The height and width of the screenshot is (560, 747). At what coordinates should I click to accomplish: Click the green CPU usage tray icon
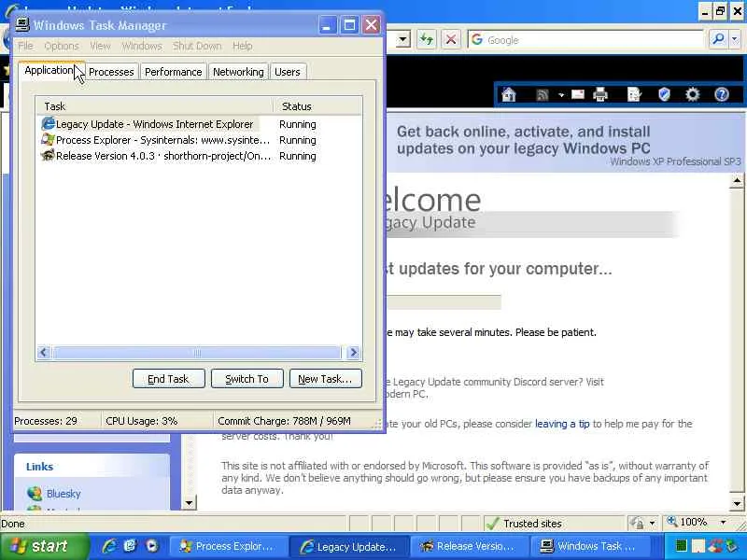tap(682, 546)
